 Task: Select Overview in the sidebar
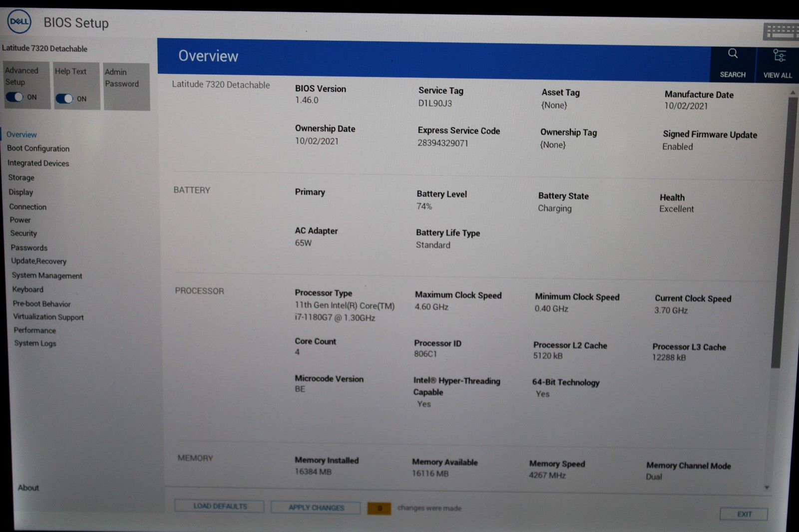pos(21,135)
